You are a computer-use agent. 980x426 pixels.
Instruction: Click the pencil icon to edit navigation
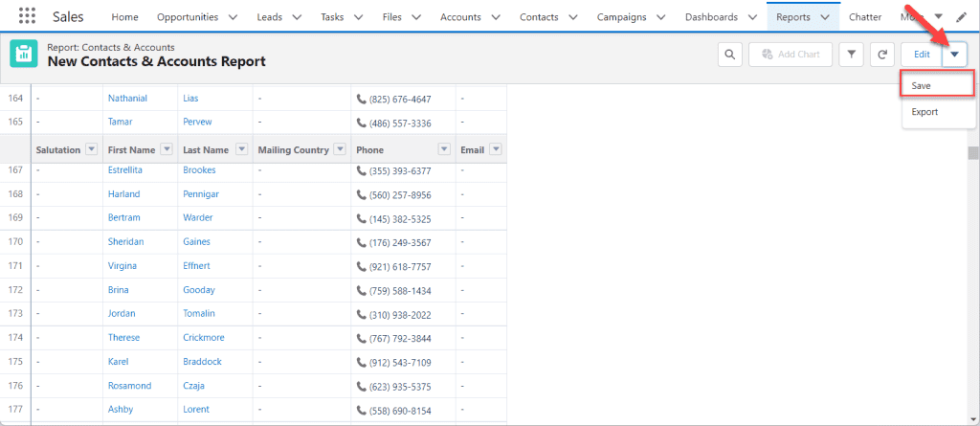(961, 17)
